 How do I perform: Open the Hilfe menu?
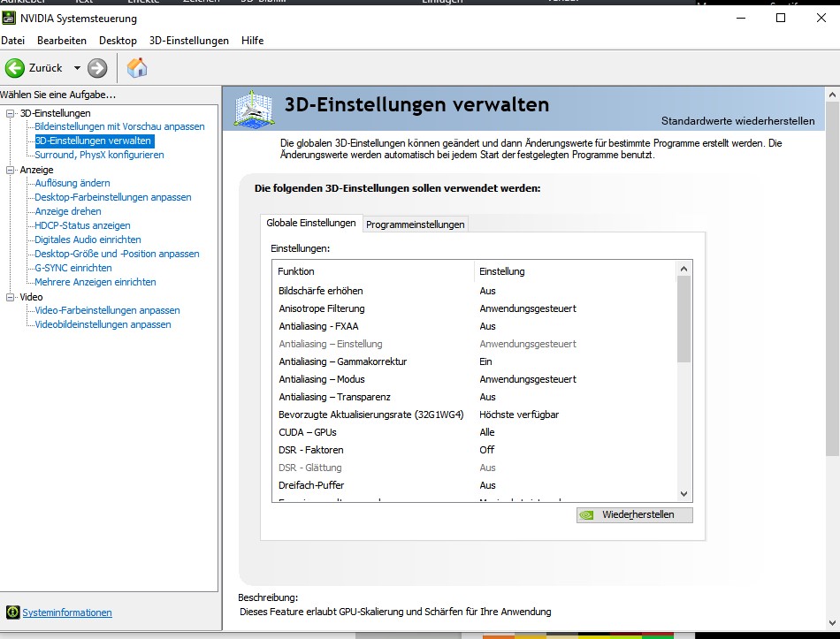(252, 41)
